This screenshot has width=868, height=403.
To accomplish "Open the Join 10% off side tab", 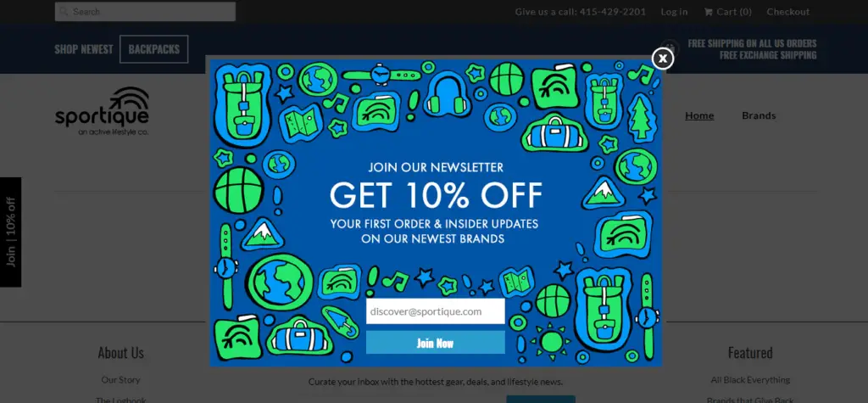I will pos(10,232).
